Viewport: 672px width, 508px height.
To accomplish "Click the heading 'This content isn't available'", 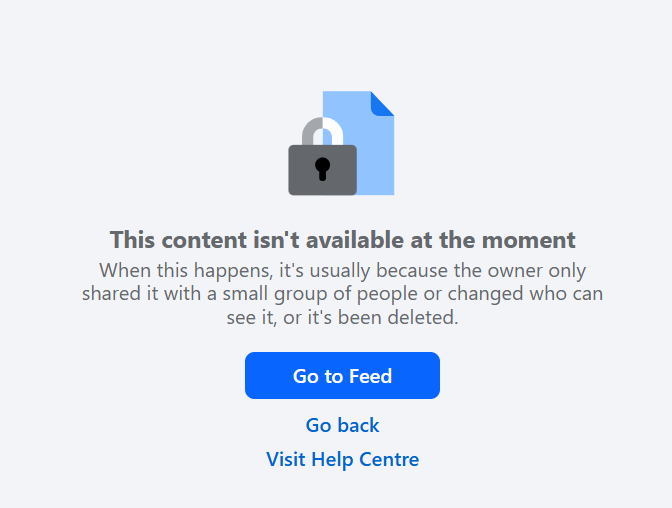I will pyautogui.click(x=342, y=240).
